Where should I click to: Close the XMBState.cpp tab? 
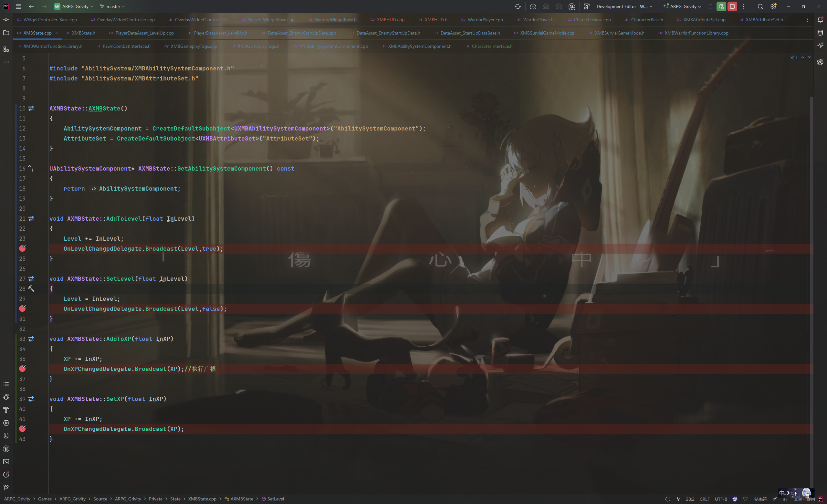click(57, 33)
